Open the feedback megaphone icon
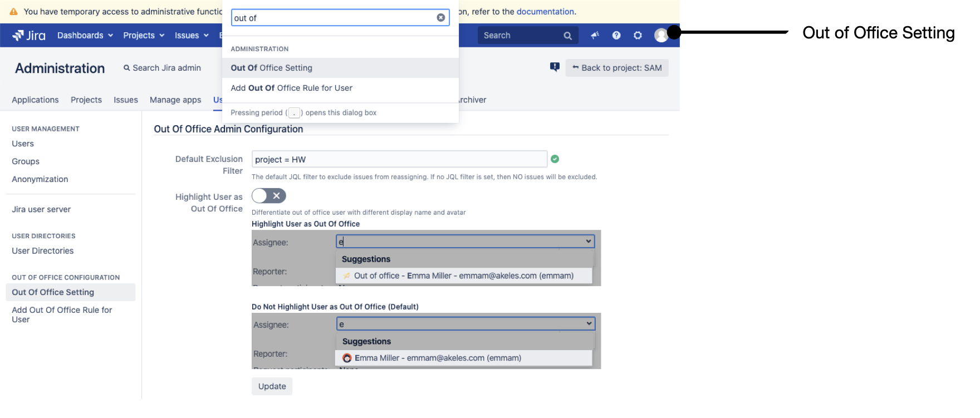The width and height of the screenshot is (980, 418). click(595, 36)
